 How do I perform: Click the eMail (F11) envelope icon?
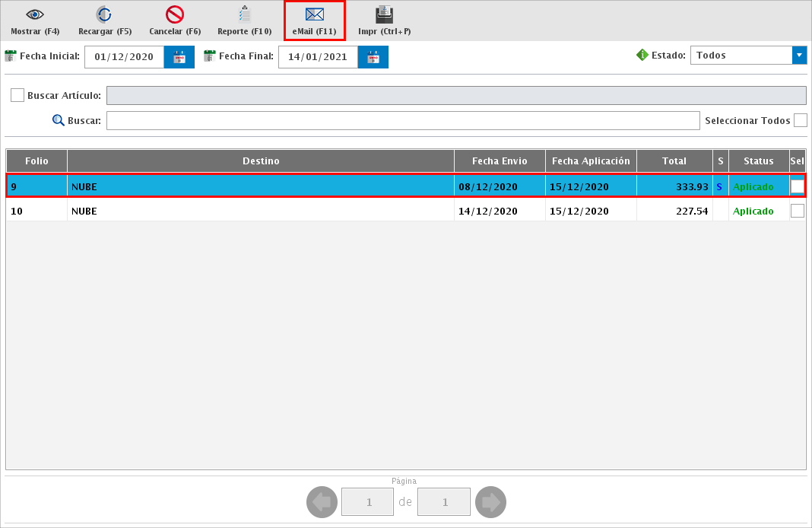click(314, 14)
